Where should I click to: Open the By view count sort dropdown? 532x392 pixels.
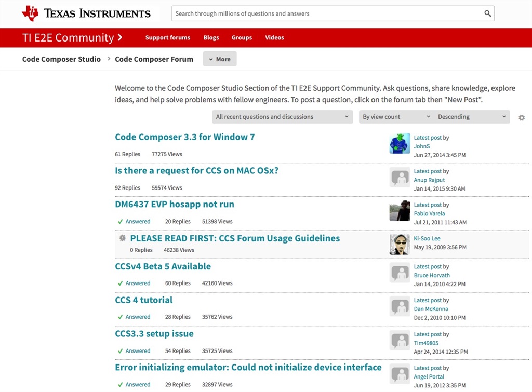[x=396, y=117]
